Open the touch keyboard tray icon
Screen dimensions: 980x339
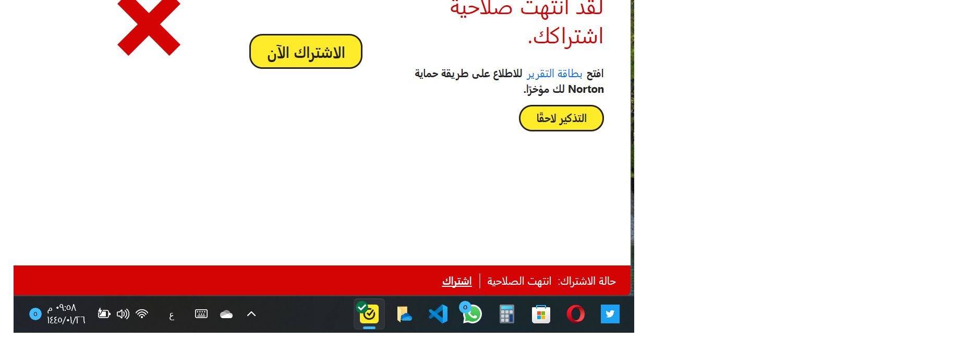(201, 313)
